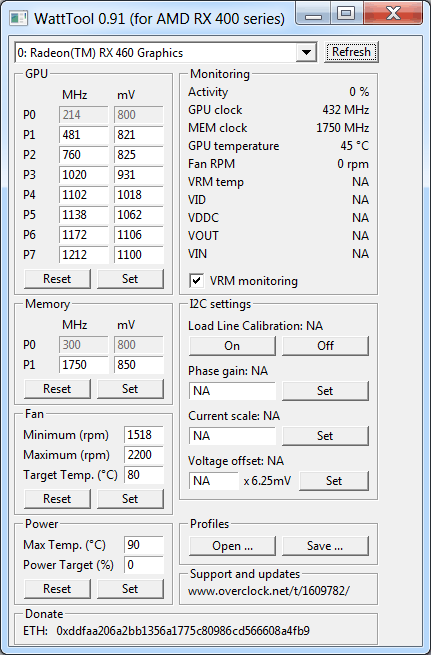Focus the fan Target Temp field 80
431x655 pixels.
point(144,475)
